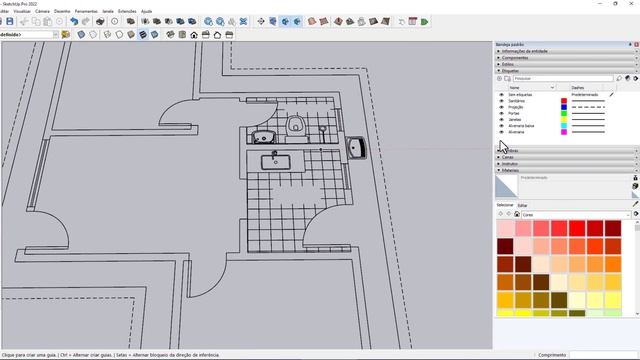Change the Alvenaria magenta tag color

(x=564, y=132)
